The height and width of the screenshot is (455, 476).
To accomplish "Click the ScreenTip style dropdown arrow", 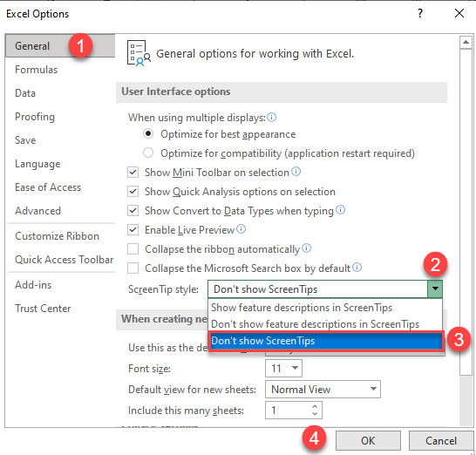I will (x=435, y=289).
